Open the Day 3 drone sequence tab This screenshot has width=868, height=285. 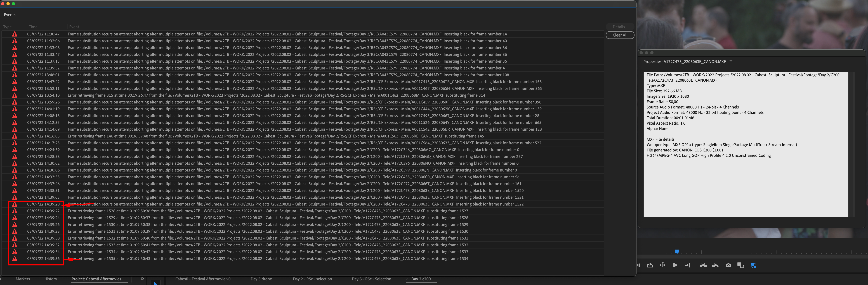261,279
